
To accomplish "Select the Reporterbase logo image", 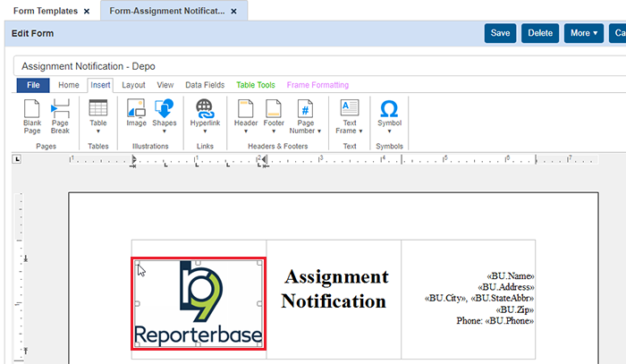I will coord(199,304).
